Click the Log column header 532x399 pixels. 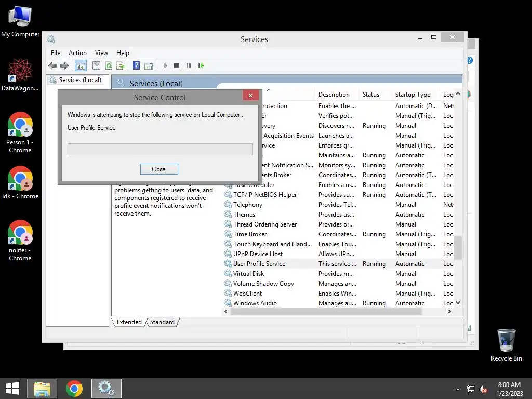pos(448,95)
